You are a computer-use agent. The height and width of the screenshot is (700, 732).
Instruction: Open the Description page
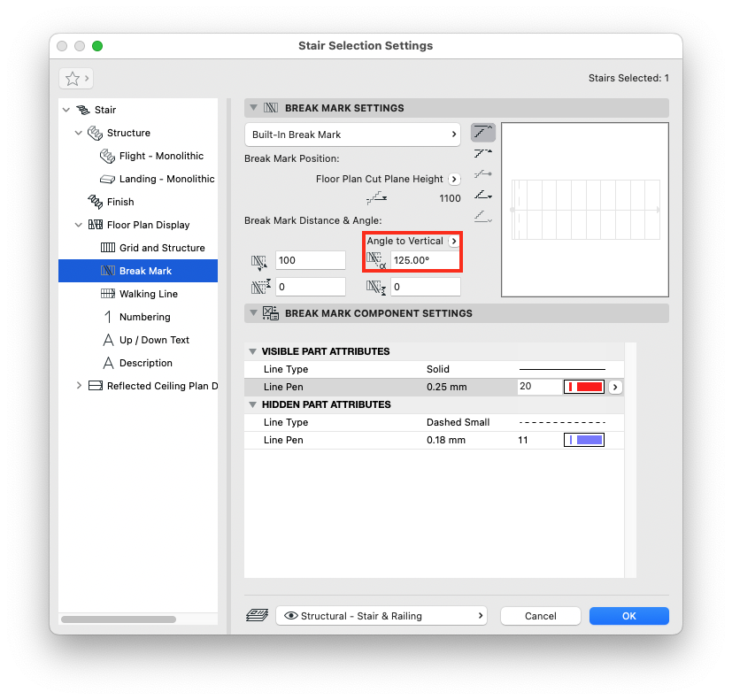[x=146, y=363]
